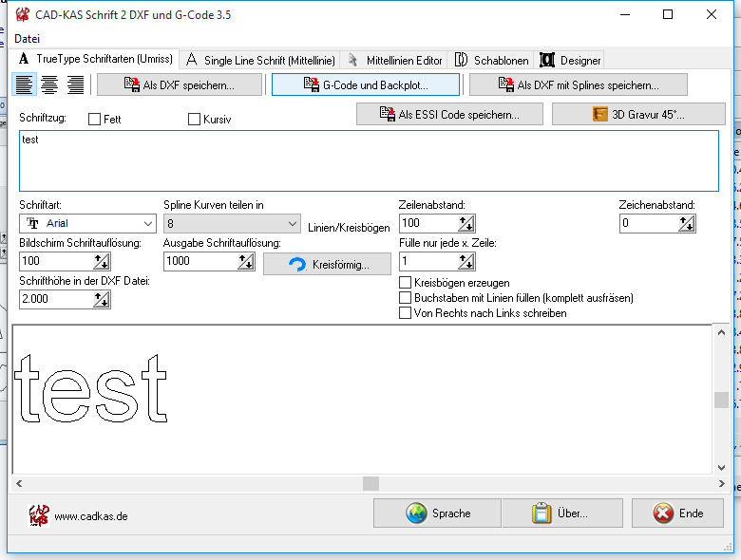741x560 pixels.
Task: Click the Zeilenabstand spinner arrows
Action: [x=465, y=224]
